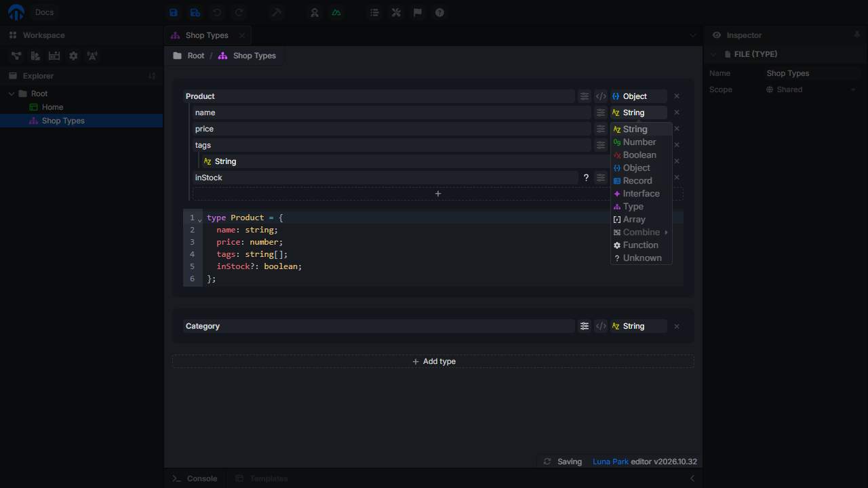The width and height of the screenshot is (868, 488).
Task: Pin the Inspector panel
Action: [856, 35]
